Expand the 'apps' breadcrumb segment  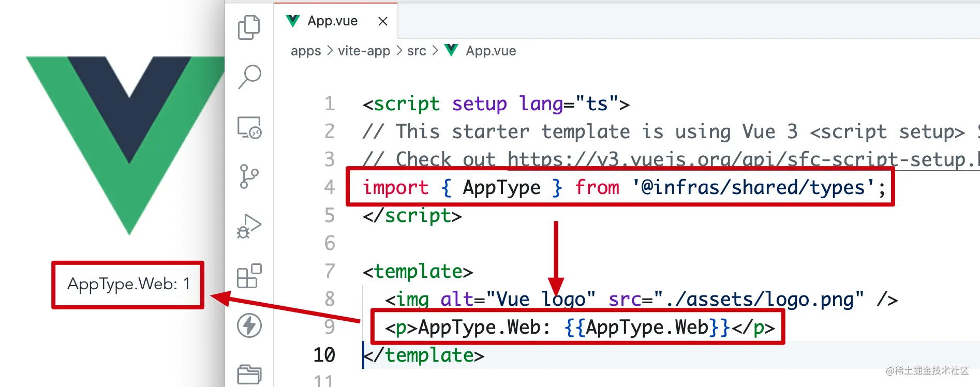pyautogui.click(x=306, y=51)
